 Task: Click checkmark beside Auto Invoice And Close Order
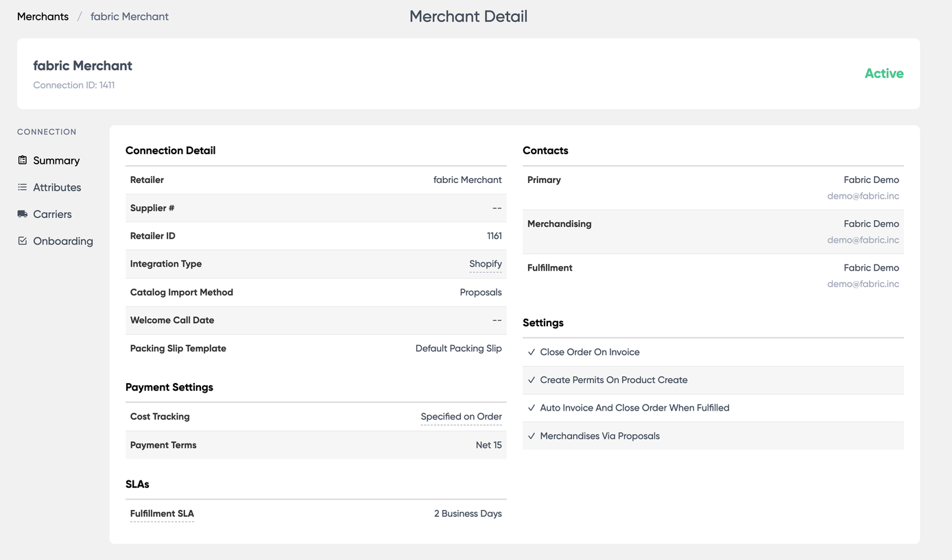(532, 408)
